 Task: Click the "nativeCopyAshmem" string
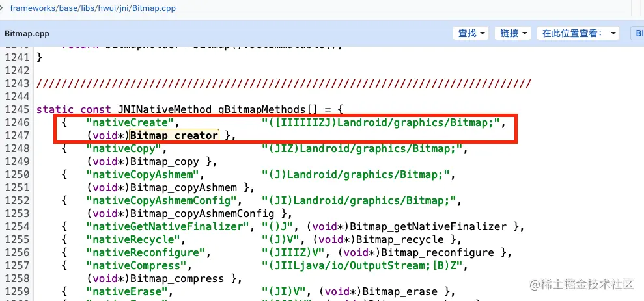pyautogui.click(x=143, y=174)
